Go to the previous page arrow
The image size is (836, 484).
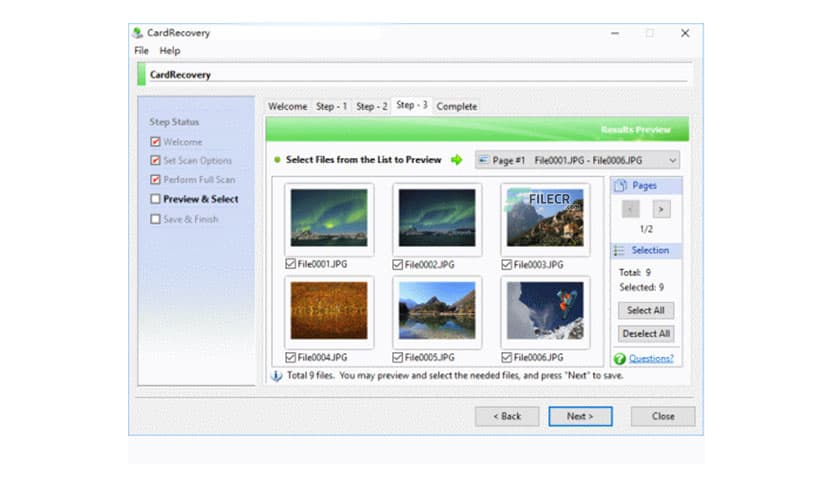click(x=631, y=209)
